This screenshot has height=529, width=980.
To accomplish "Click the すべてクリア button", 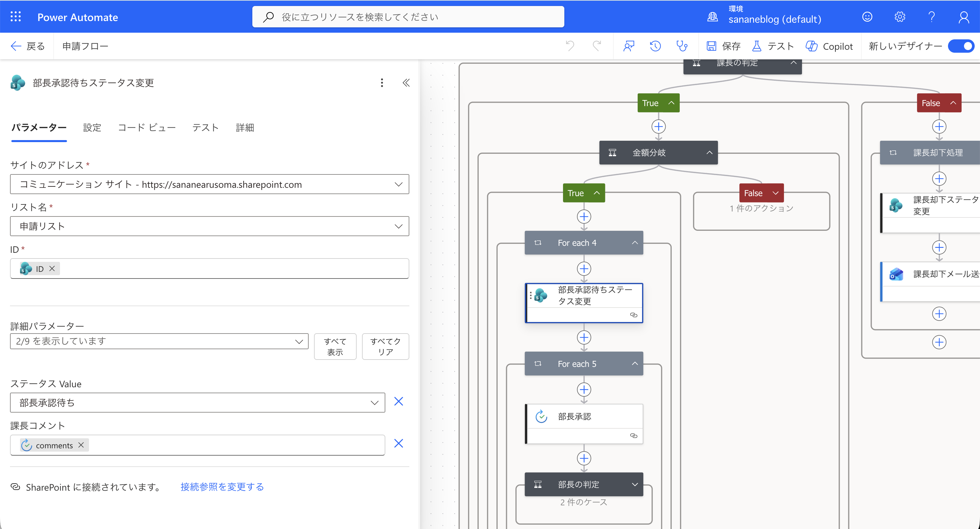I will [x=385, y=346].
